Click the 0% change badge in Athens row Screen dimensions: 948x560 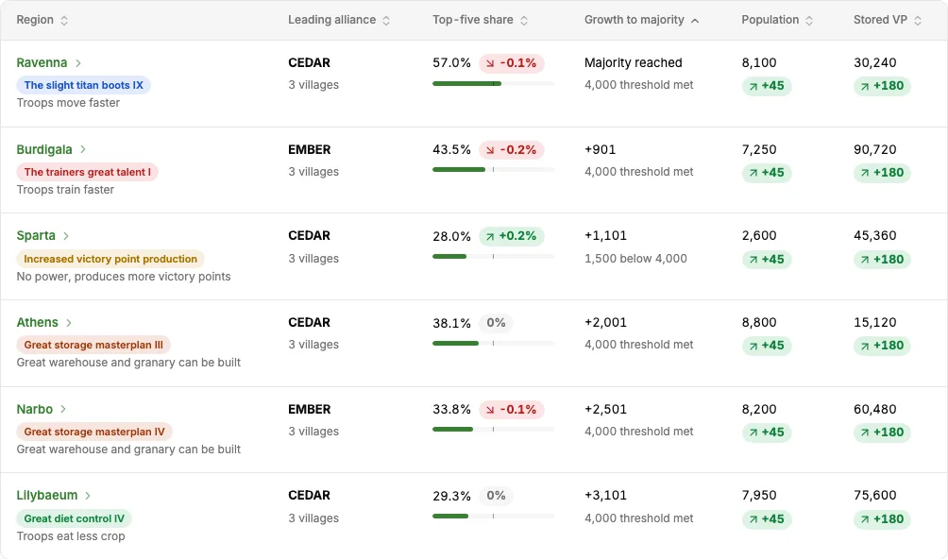coord(497,323)
